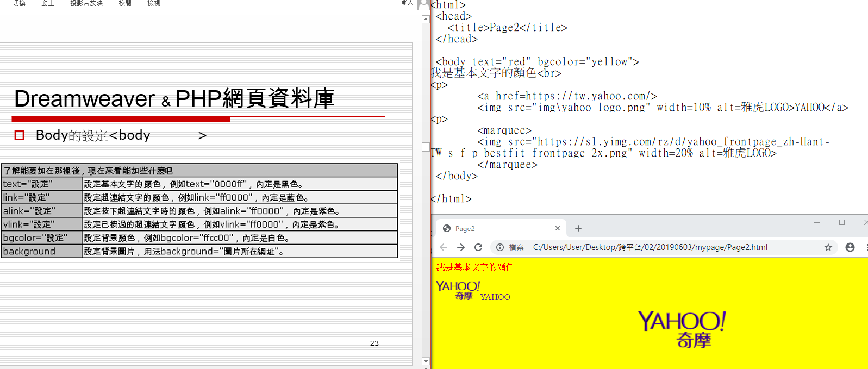Image resolution: width=868 pixels, height=369 pixels.
Task: Click the browser forward arrow
Action: tap(461, 247)
